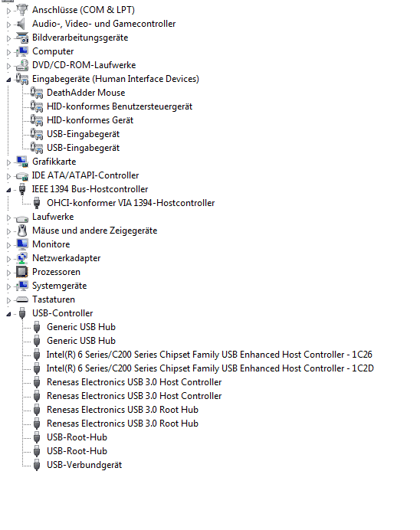Click the Mäuse und andere Zeigegeräte mouse icon
The height and width of the screenshot is (530, 420).
[22, 231]
